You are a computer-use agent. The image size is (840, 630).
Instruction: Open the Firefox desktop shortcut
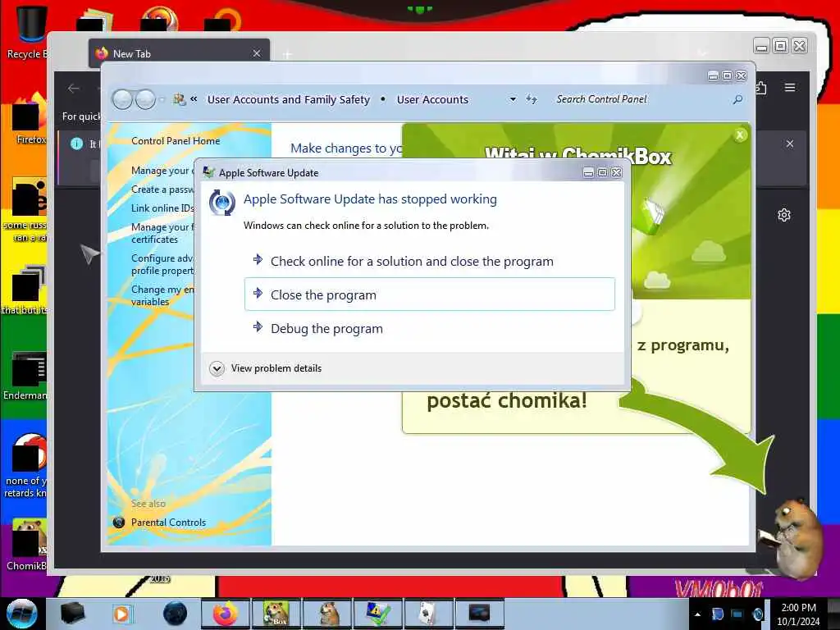28,119
